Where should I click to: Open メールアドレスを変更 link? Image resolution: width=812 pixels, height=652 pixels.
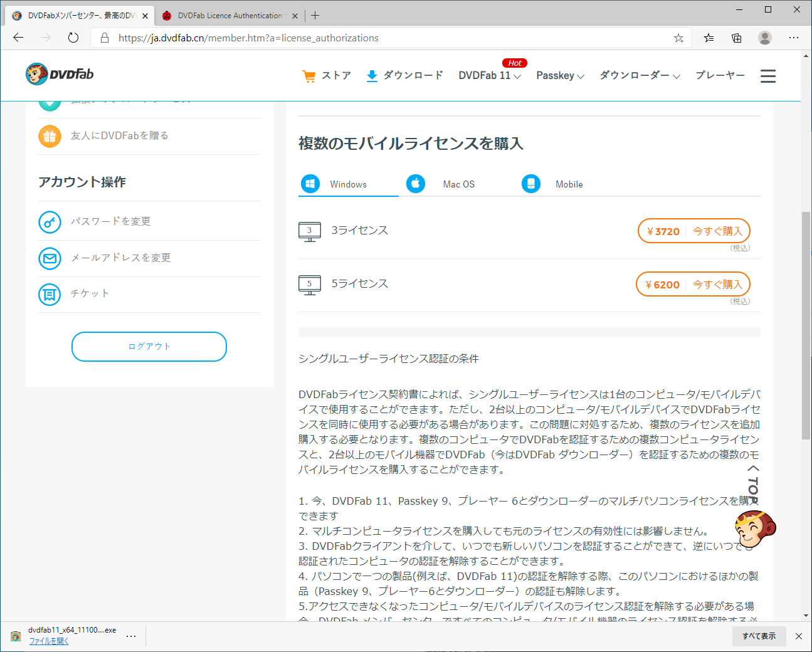120,258
